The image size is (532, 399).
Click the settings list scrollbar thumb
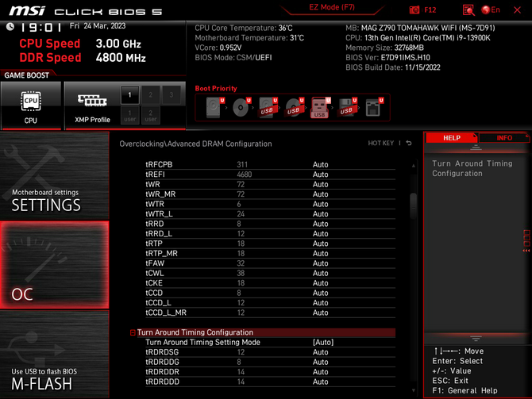[x=413, y=205]
